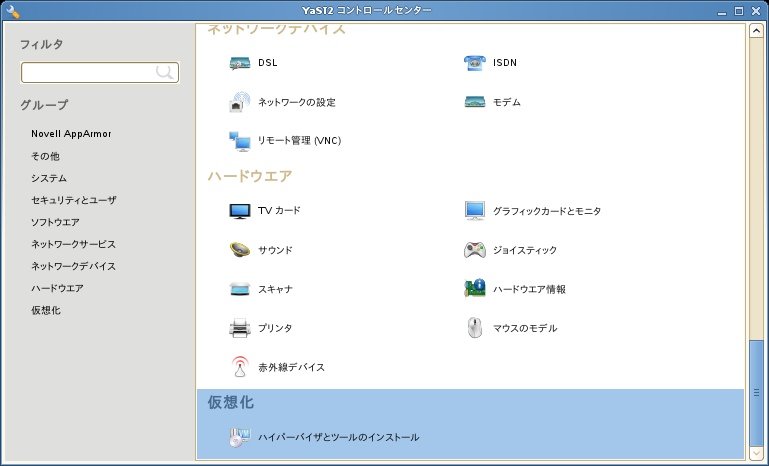Image resolution: width=769 pixels, height=466 pixels.
Task: Click the グラフィックカードとモニタ label
Action: pyautogui.click(x=547, y=211)
